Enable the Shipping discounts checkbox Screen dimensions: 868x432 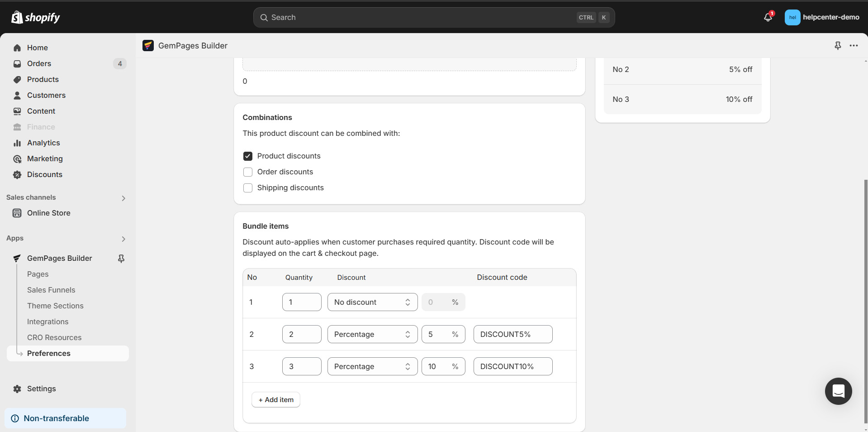click(248, 188)
